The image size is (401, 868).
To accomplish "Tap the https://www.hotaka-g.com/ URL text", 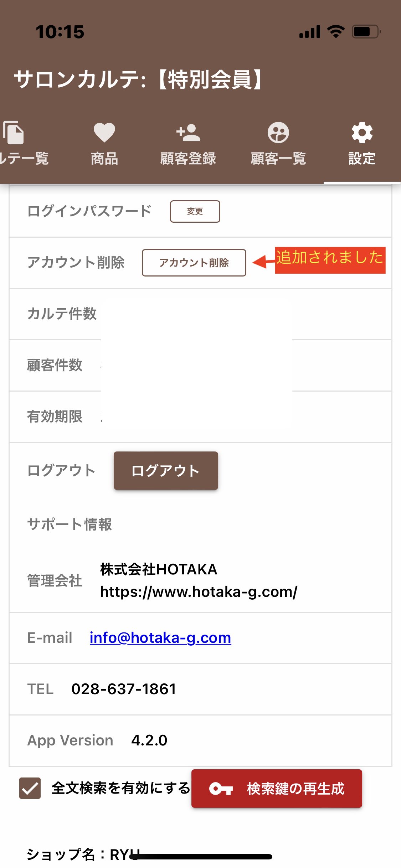I will coord(199,592).
